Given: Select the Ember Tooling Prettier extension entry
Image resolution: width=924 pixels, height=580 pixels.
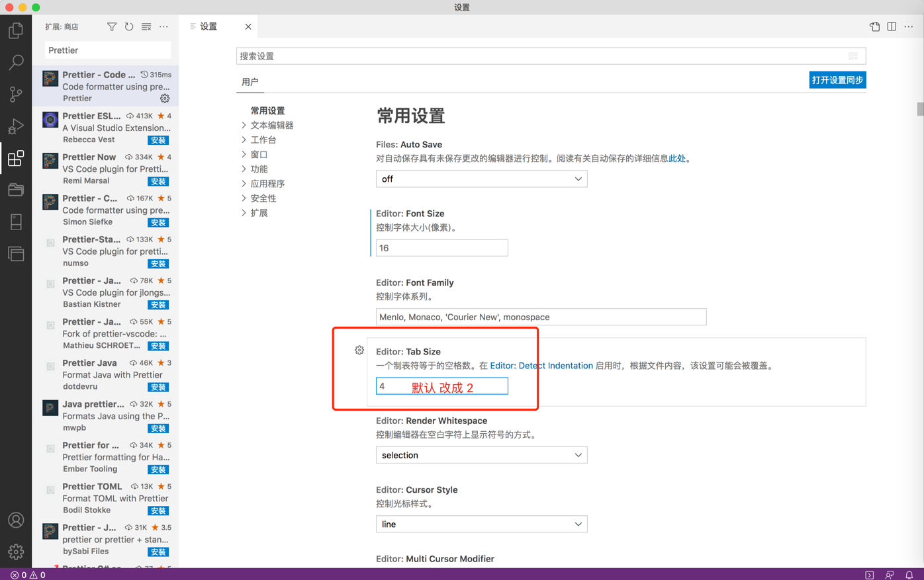Looking at the screenshot, I should (x=106, y=457).
